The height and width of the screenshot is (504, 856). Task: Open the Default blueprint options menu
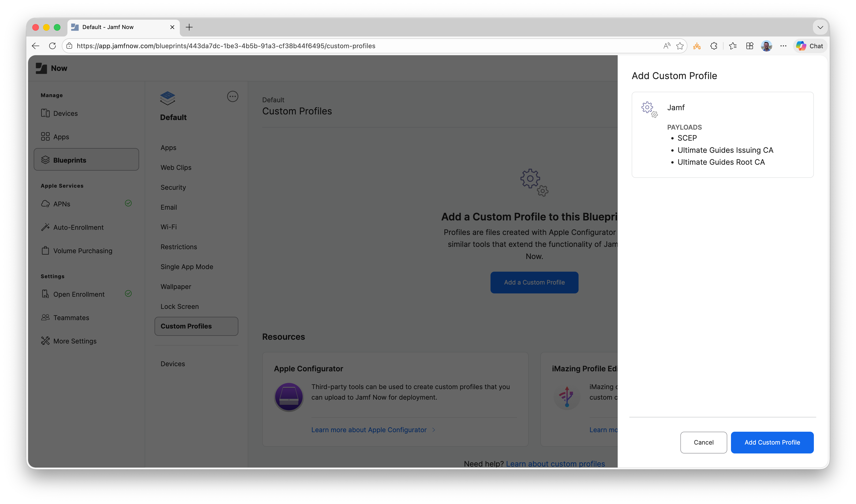pyautogui.click(x=232, y=96)
